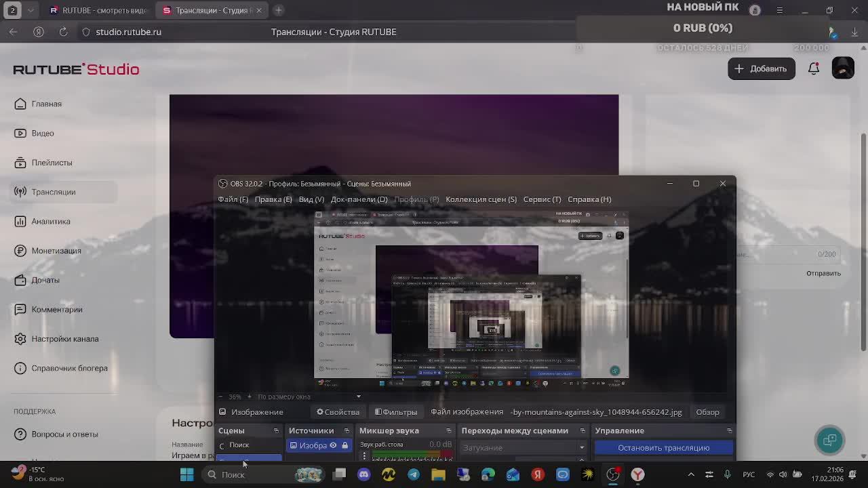Pop out the OBS Управление dock
The width and height of the screenshot is (868, 488).
(x=729, y=431)
